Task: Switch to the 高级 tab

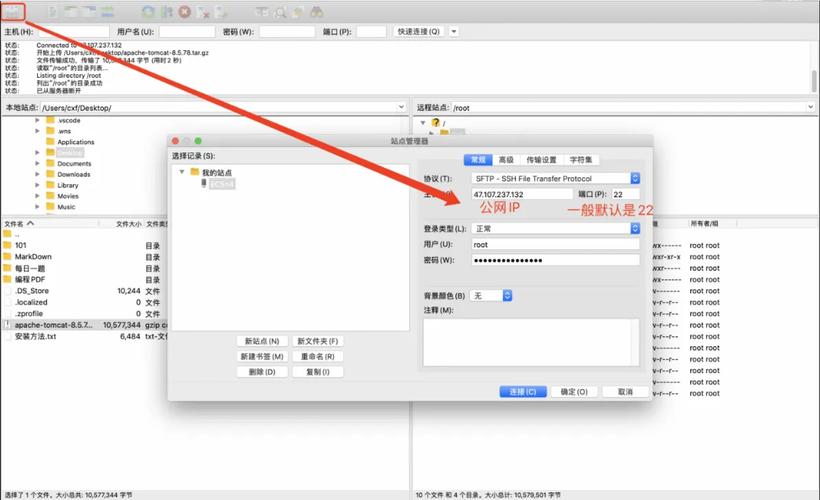Action: coord(506,160)
